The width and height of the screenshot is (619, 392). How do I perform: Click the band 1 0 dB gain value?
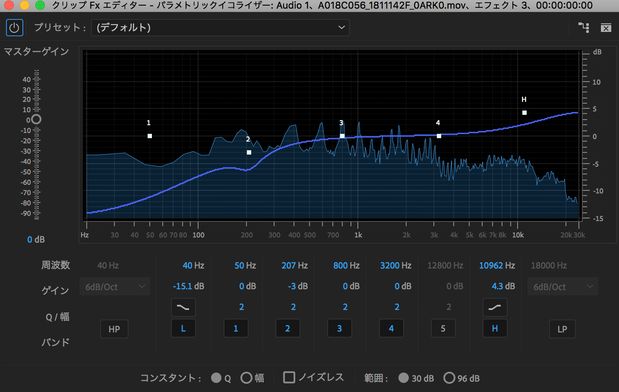pos(248,286)
